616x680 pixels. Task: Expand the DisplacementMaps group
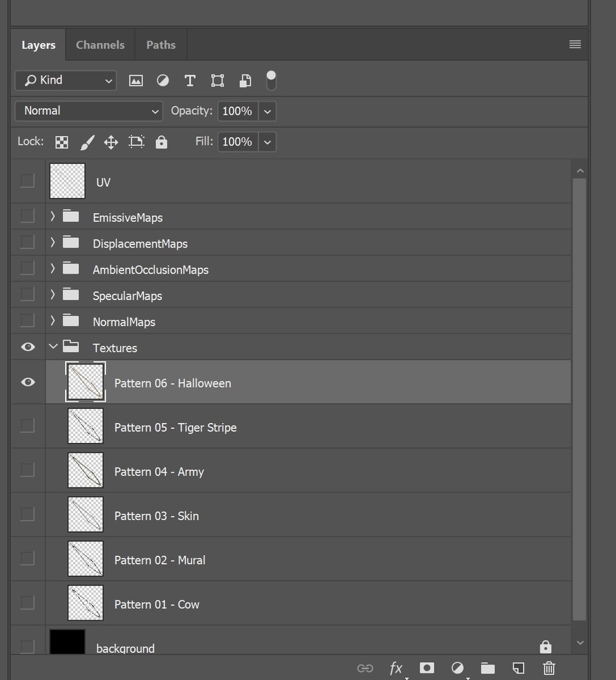coord(52,242)
